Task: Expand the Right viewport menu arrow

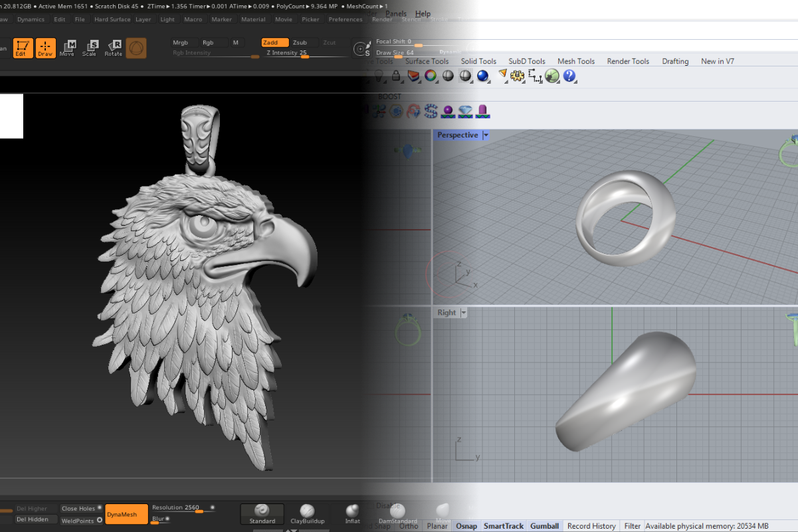Action: coord(463,313)
